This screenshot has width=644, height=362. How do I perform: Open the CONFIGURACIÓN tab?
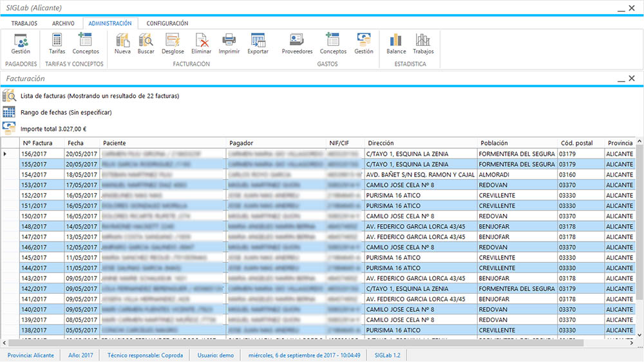(167, 23)
